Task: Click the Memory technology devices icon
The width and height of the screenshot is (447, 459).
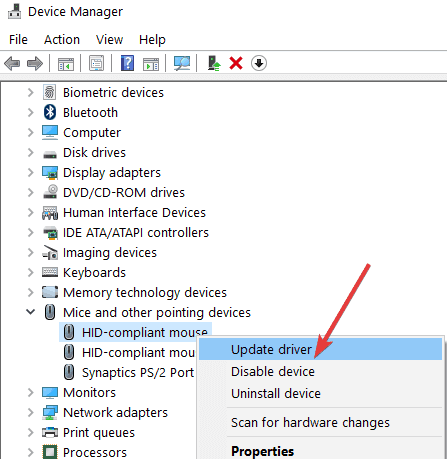Action: coord(50,292)
